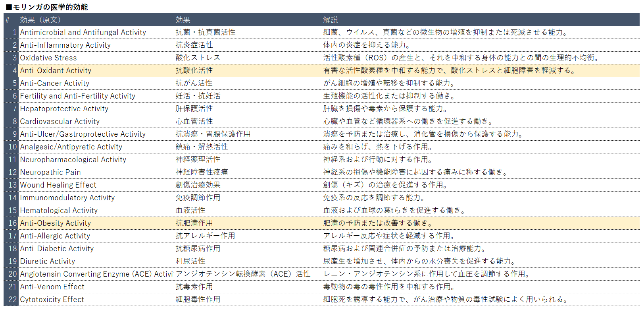Click the 'Wound Healing Effect' cell
Viewport: 644px width, 310px height.
[96, 185]
